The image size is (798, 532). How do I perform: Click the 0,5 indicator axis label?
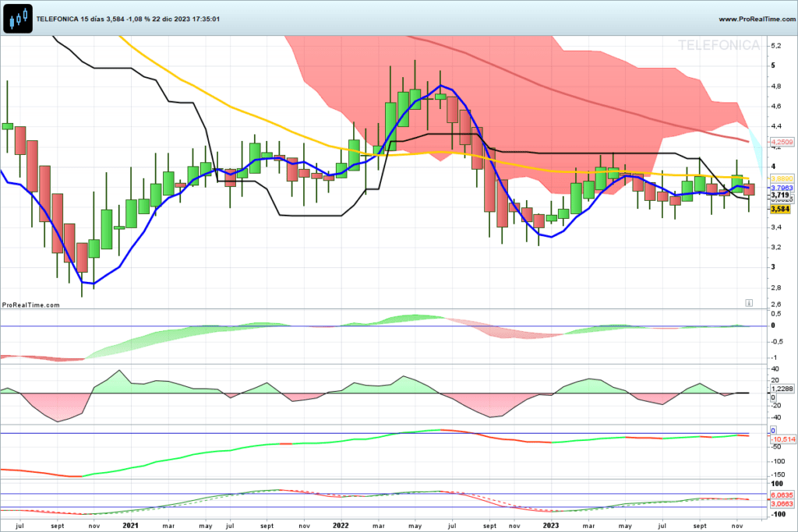tap(776, 314)
